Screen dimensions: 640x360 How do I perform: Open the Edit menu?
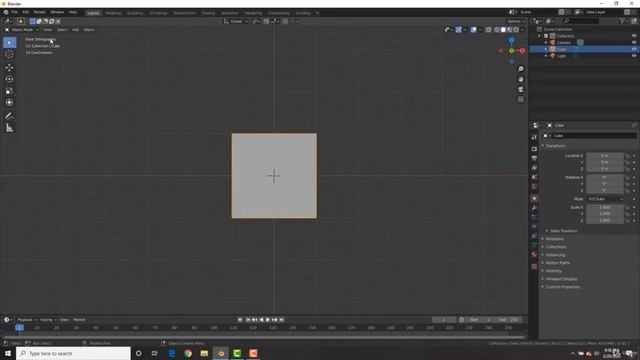click(x=26, y=12)
